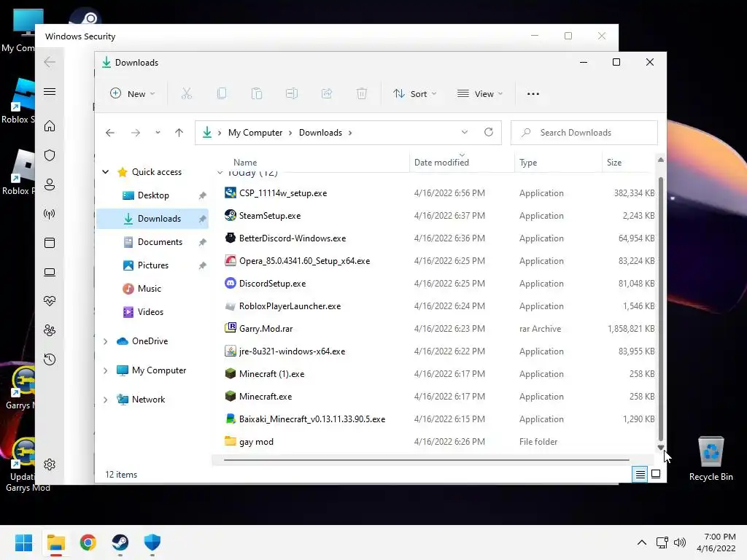
Task: Click My Computer in address breadcrumb
Action: point(255,133)
